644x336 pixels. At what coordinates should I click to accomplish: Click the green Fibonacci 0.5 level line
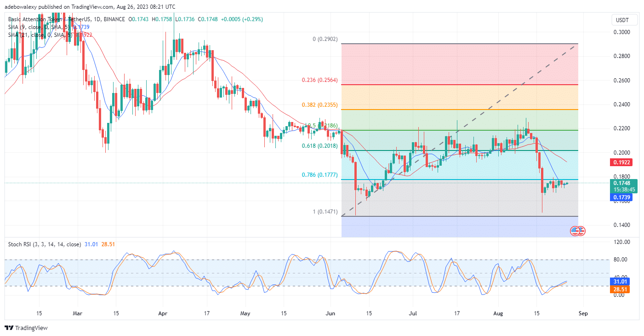[460, 130]
